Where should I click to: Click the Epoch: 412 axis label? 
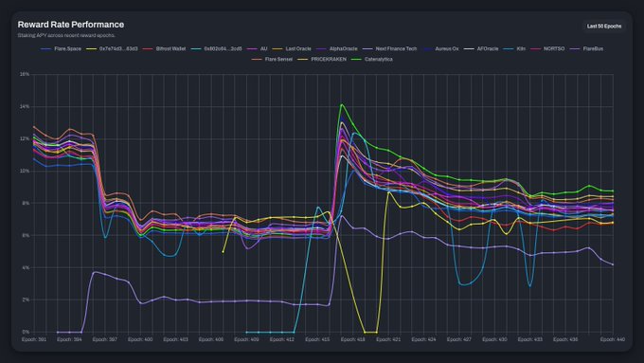[x=282, y=339]
